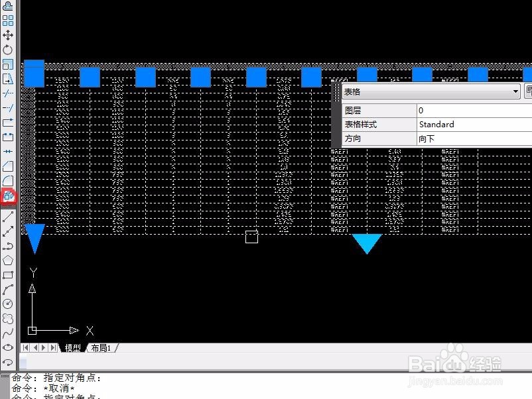Select the Array tool
532x399 pixels.
(x=8, y=21)
